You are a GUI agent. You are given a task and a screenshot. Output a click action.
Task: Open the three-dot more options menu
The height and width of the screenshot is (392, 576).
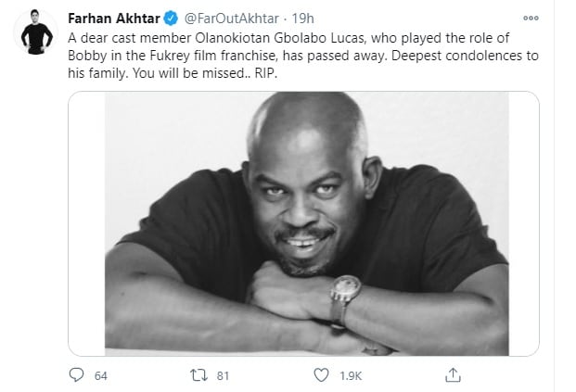(x=531, y=18)
